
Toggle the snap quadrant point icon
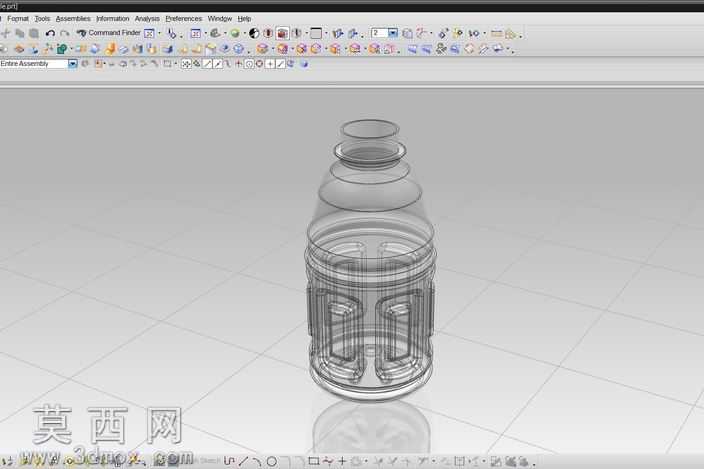(x=260, y=64)
